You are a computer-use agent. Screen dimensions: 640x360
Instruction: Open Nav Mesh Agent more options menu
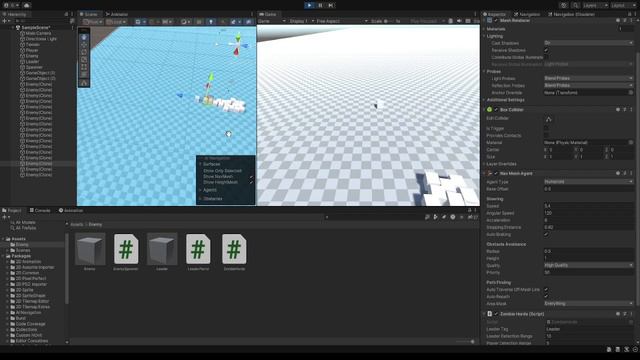coord(631,173)
